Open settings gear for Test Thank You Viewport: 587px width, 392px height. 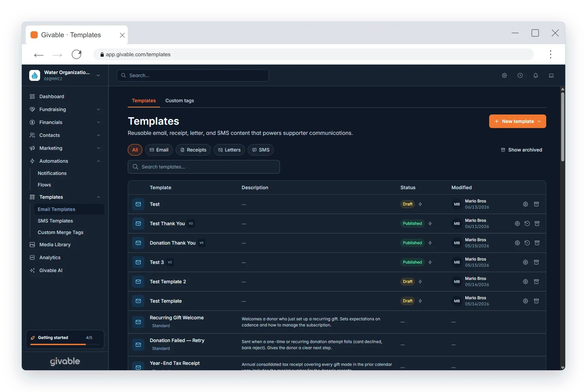coord(517,224)
